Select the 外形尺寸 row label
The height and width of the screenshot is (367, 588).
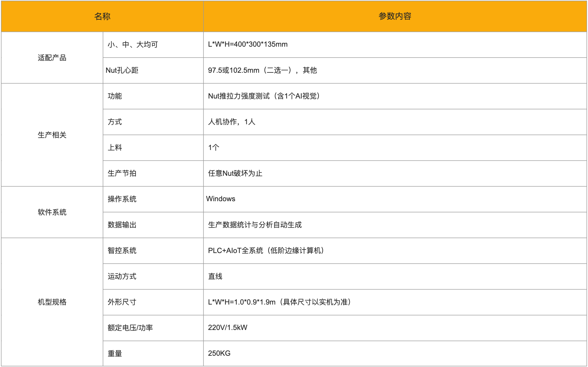(122, 302)
